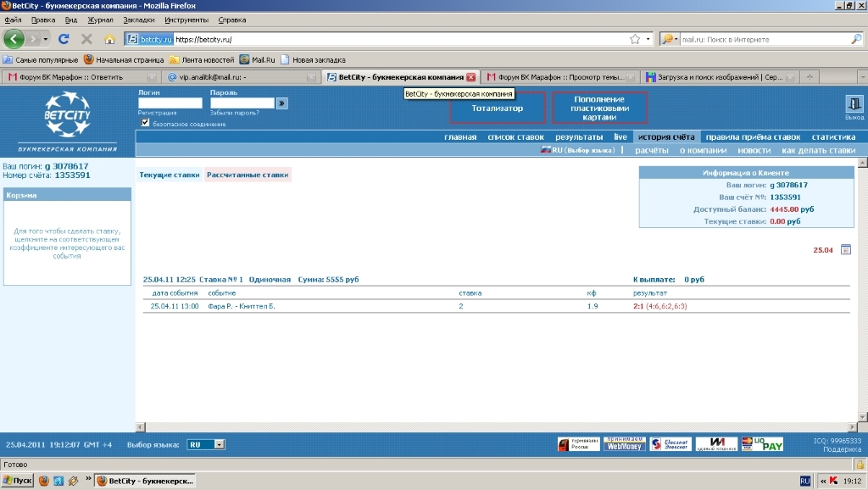The image size is (868, 490).
Task: Click the Логин input field
Action: point(170,103)
